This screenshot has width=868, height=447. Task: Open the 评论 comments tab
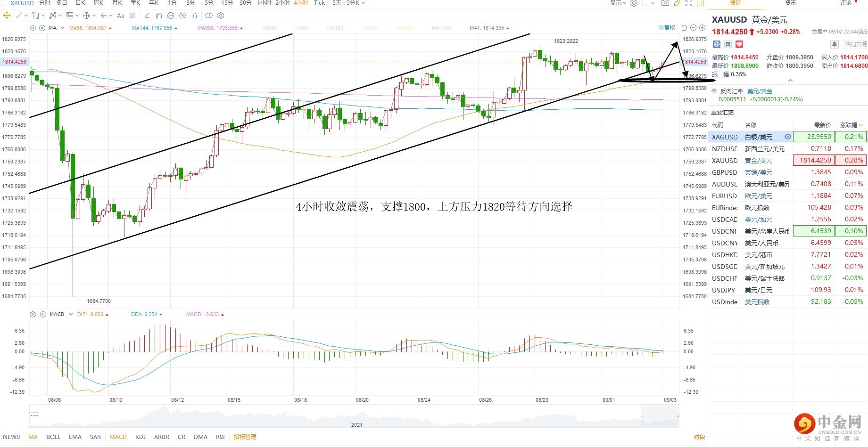pos(845,3)
